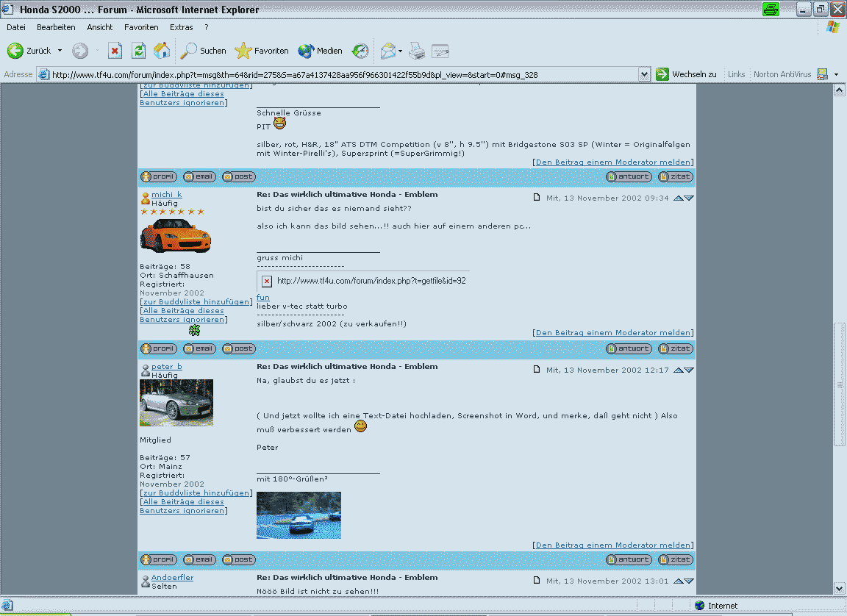Click the orange car avatar of michi_k
This screenshot has width=847, height=616.
pyautogui.click(x=175, y=236)
